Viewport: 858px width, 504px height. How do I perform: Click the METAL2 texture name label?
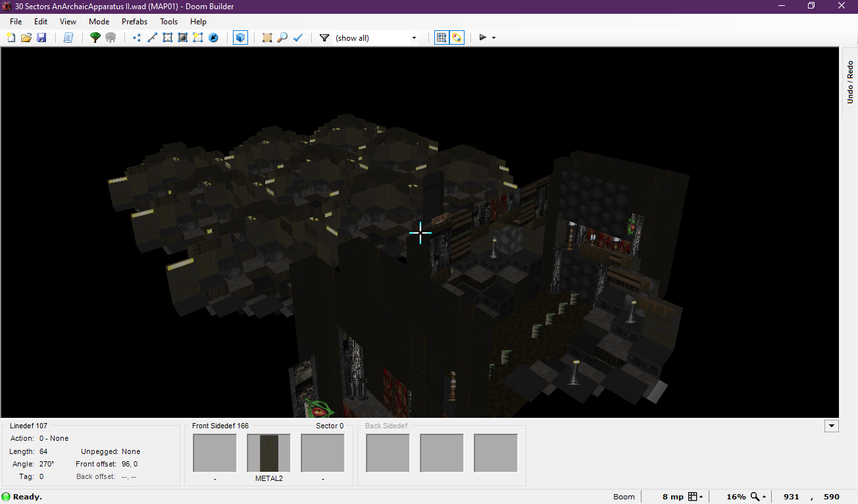[269, 479]
